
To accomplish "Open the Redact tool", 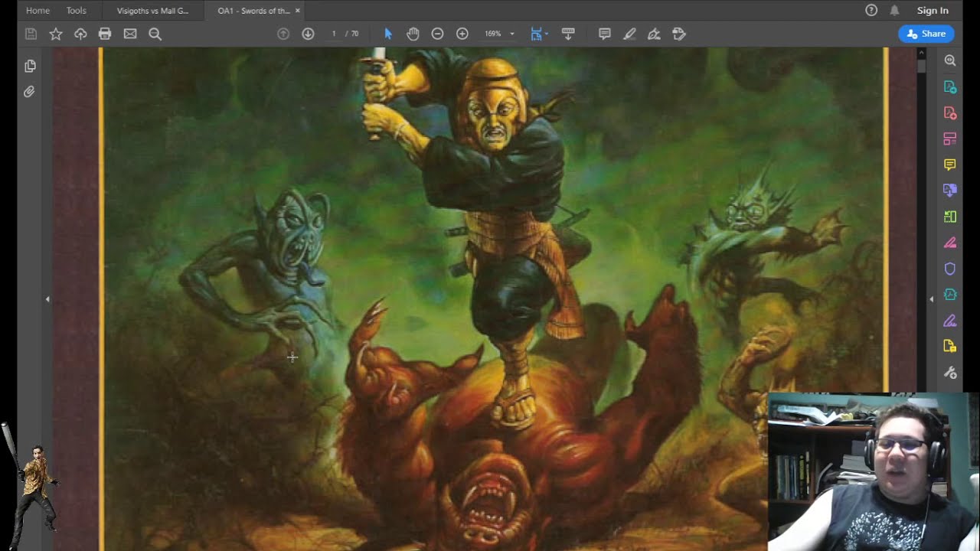I will click(x=950, y=243).
